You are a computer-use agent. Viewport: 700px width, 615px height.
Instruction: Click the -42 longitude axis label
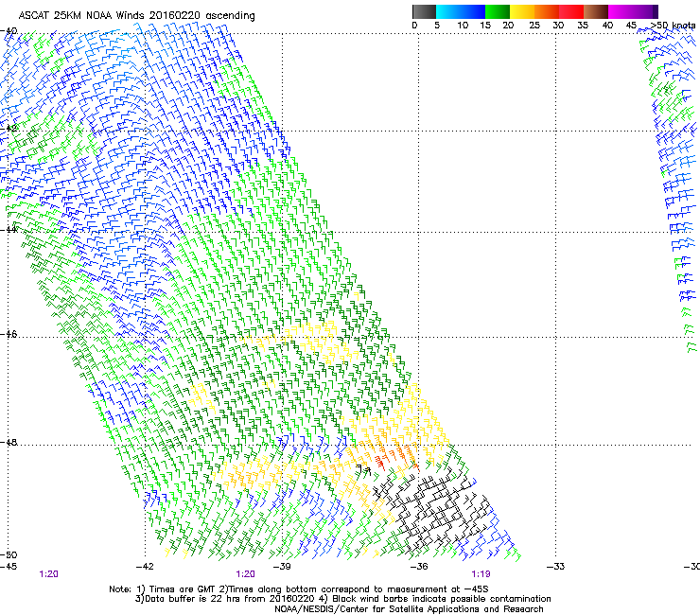pos(145,567)
